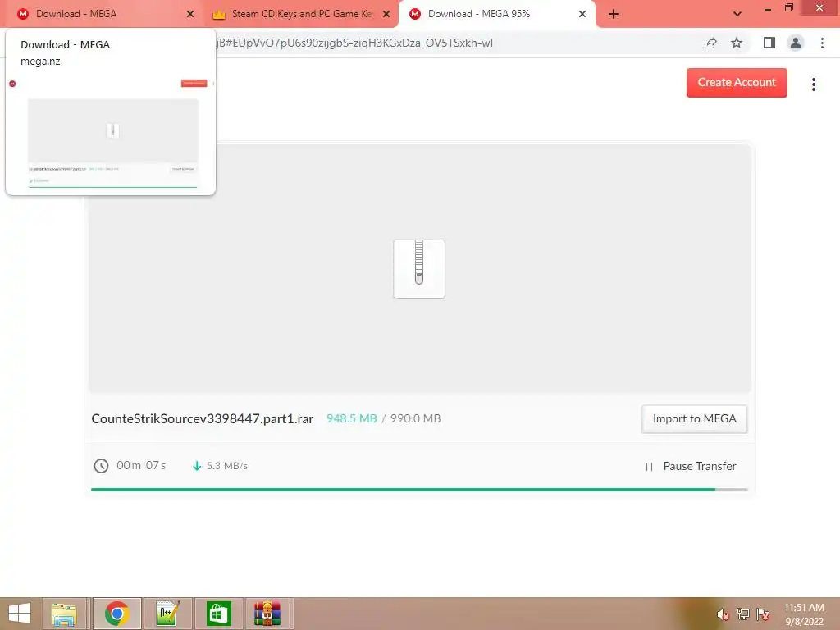Click the mega.nz text in the tab preview
The height and width of the screenshot is (630, 840).
point(40,62)
